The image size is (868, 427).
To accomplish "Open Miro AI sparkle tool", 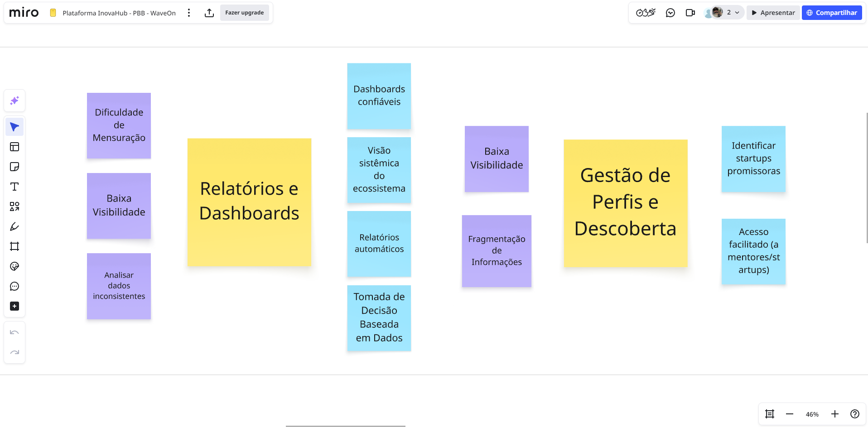I will [x=14, y=101].
